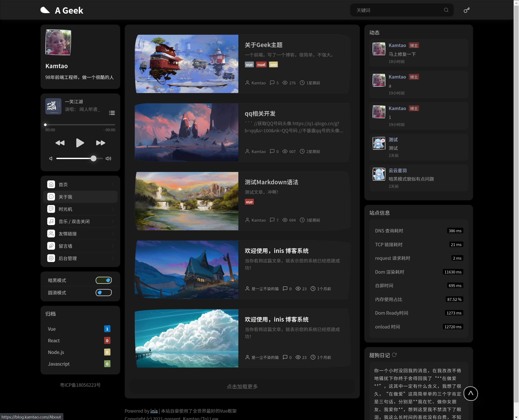Click the music note icon in menu

coord(51,221)
